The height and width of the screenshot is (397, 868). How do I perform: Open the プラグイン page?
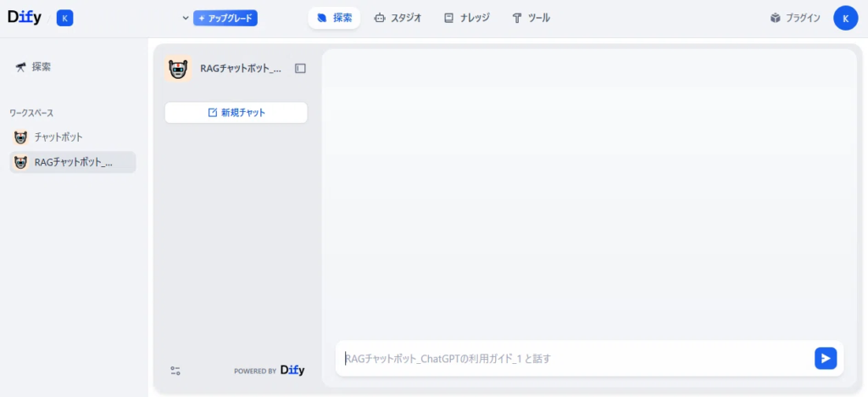(795, 19)
